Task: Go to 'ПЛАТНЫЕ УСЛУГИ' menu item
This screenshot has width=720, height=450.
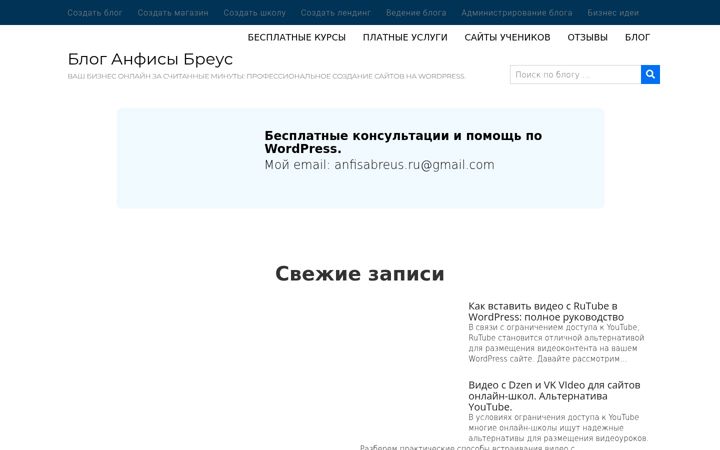Action: click(405, 37)
